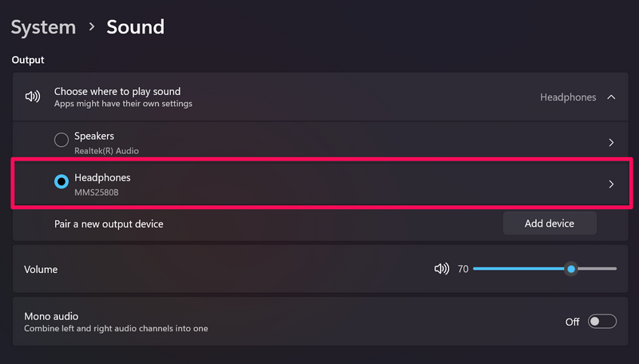Click the speaker icon beside Choose where to play sound
Viewport: 639px width, 364px height.
32,97
